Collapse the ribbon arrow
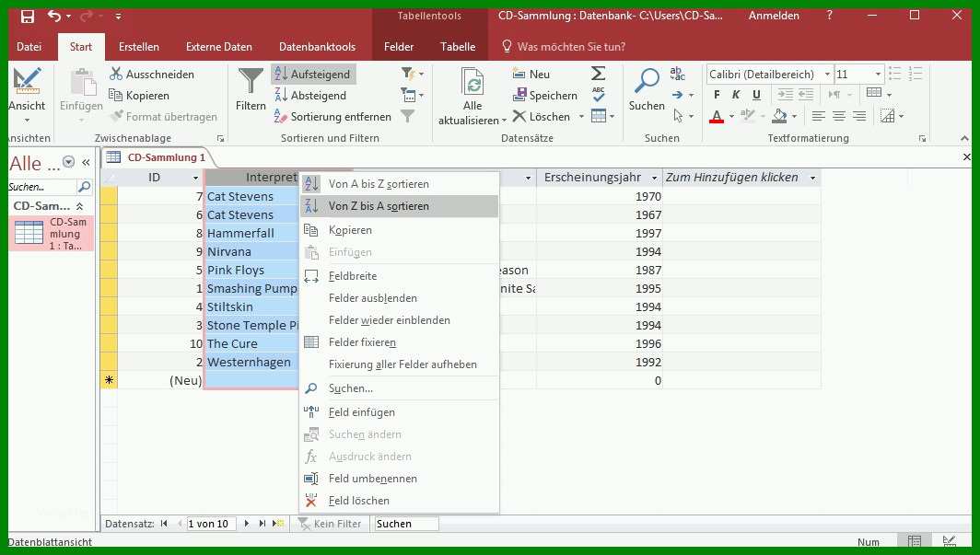Image resolution: width=980 pixels, height=555 pixels. [964, 138]
